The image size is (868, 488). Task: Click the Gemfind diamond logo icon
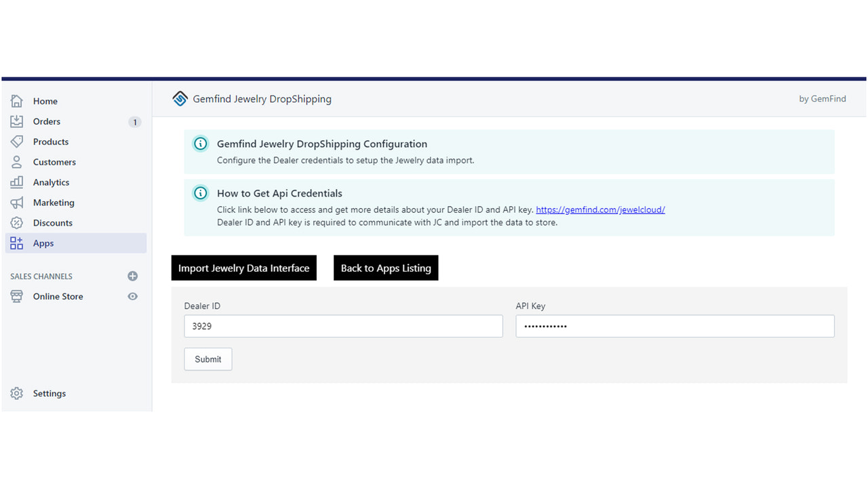pos(180,99)
